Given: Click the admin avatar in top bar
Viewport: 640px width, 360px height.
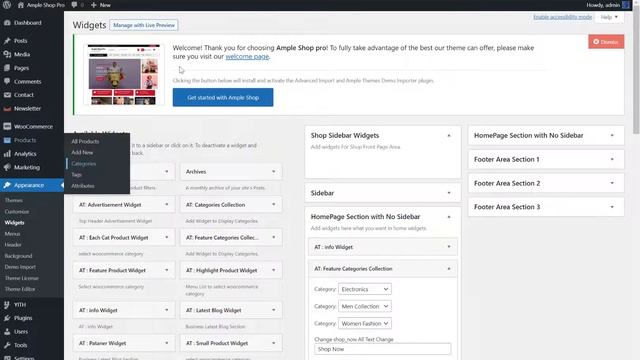Looking at the screenshot, I should pos(626,5).
